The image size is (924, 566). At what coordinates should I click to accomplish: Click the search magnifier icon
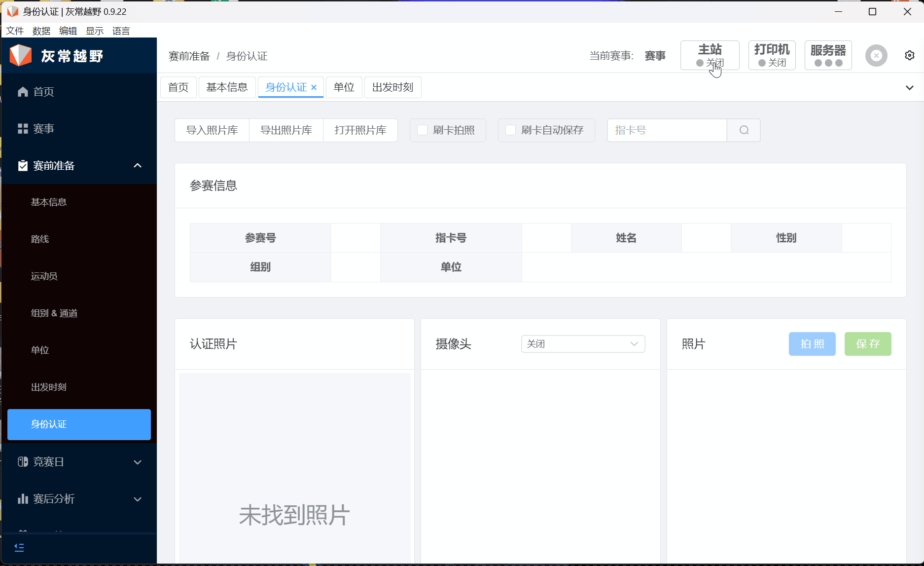coord(744,130)
